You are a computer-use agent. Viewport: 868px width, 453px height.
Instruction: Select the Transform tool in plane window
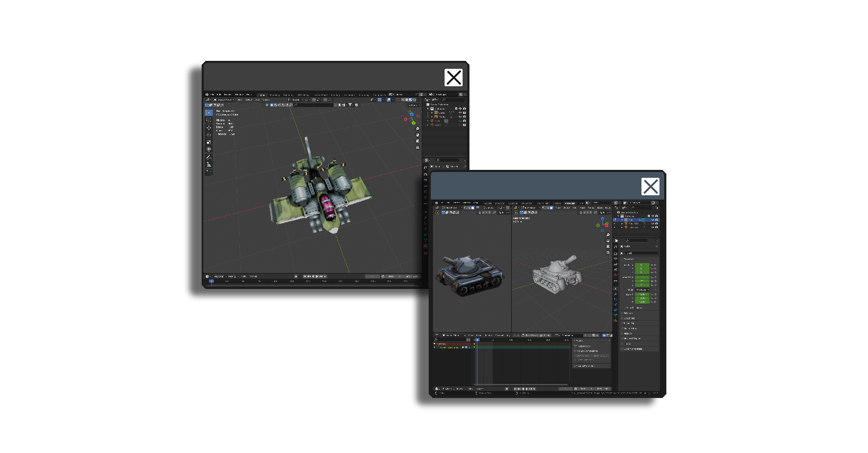(x=209, y=149)
